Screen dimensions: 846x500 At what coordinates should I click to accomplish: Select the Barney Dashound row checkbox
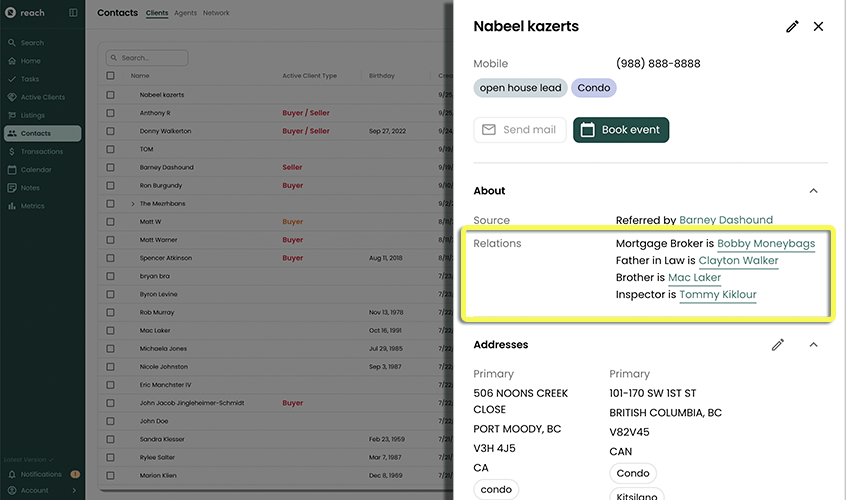click(x=111, y=167)
